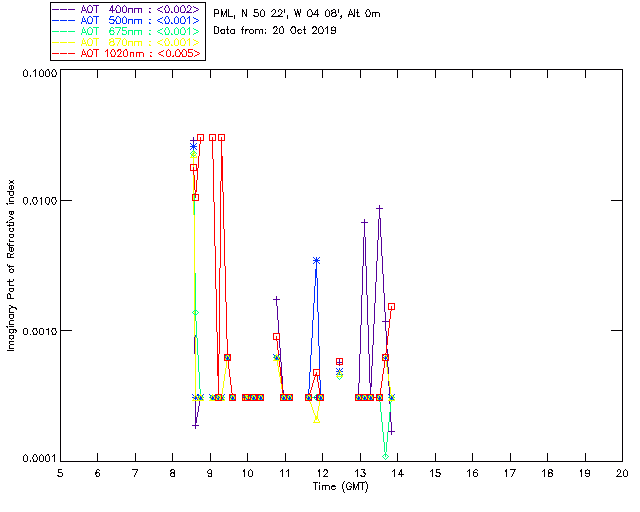Click the blue 500nm star peak near 12 GMT

click(316, 260)
